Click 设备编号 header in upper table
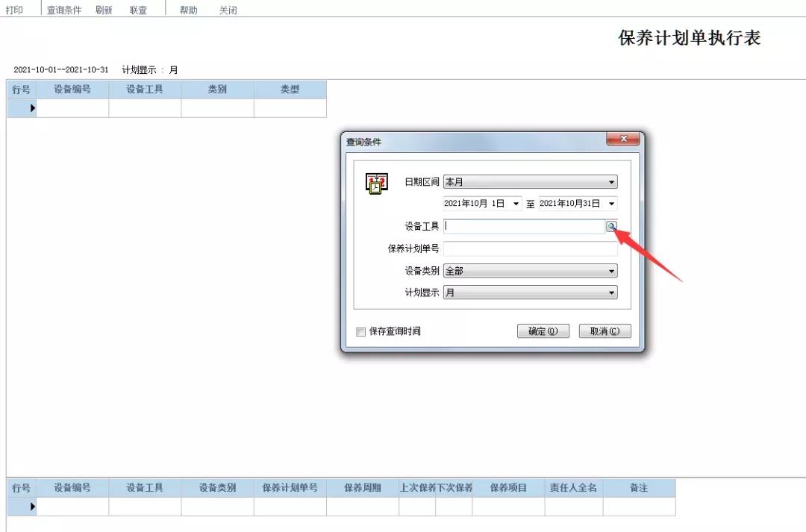The height and width of the screenshot is (532, 806). pyautogui.click(x=72, y=90)
